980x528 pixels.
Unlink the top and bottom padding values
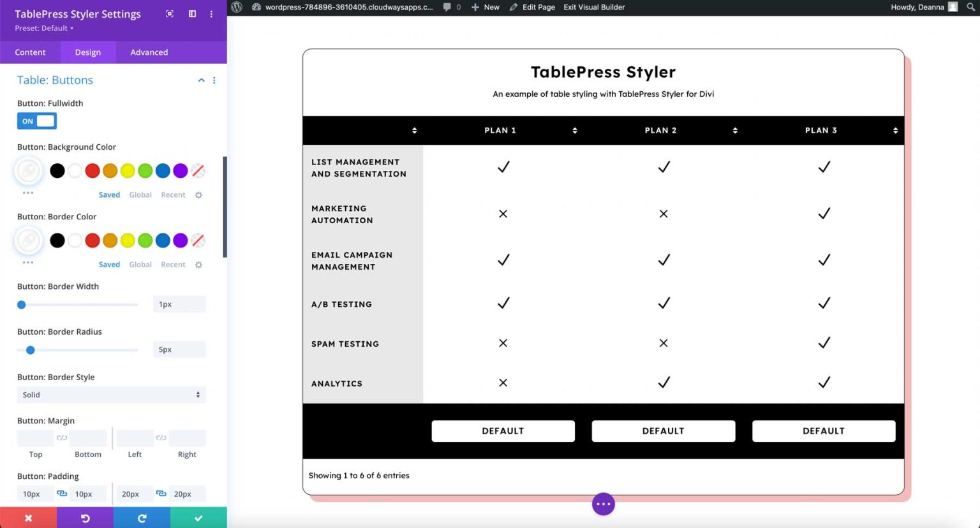coord(61,494)
